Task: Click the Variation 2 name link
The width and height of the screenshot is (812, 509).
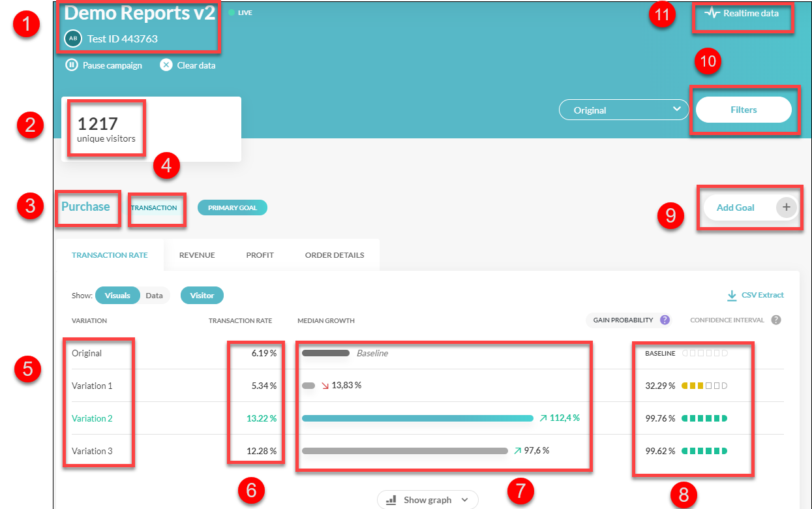Action: [92, 418]
